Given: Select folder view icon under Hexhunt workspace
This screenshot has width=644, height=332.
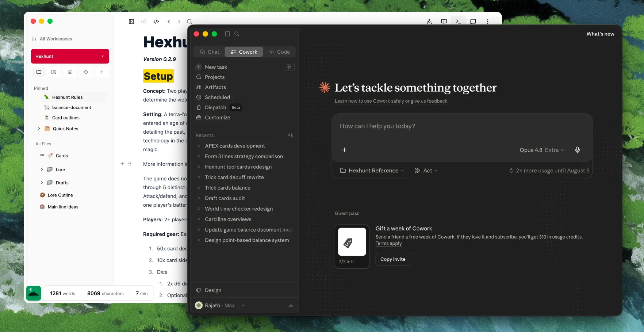Looking at the screenshot, I should click(x=39, y=72).
